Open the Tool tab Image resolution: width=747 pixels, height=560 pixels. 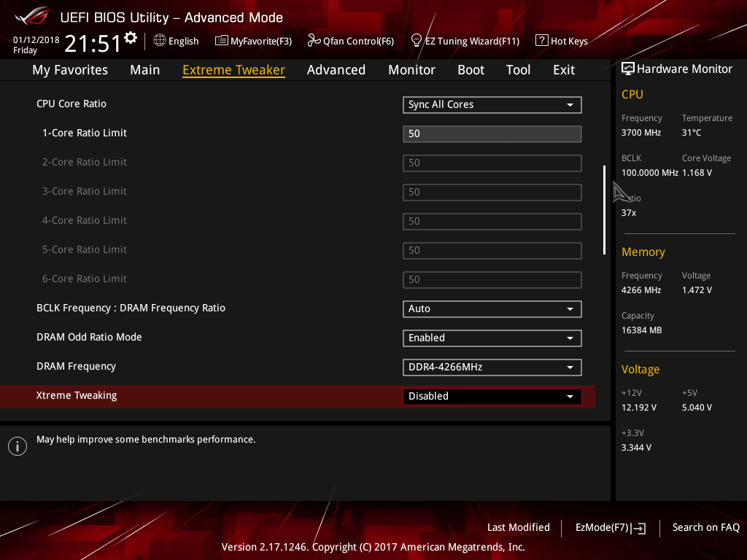point(519,70)
